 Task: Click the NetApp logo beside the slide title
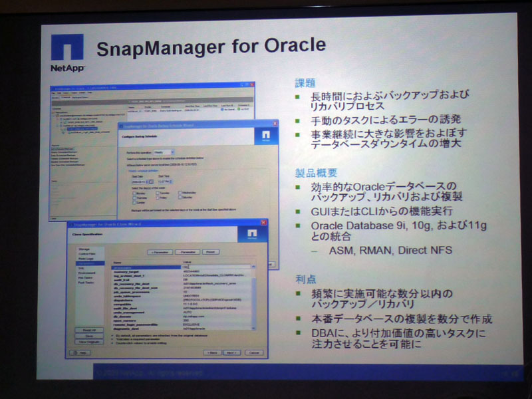click(x=67, y=53)
